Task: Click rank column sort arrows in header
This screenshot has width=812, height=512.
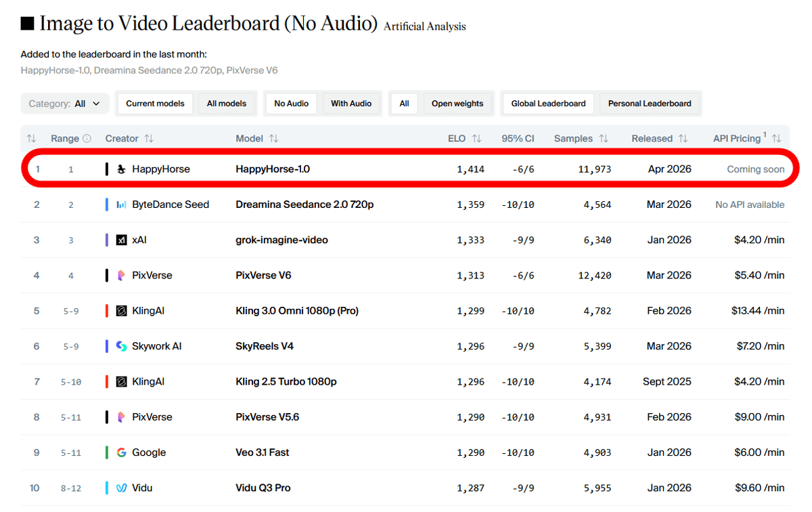Action: 31,138
